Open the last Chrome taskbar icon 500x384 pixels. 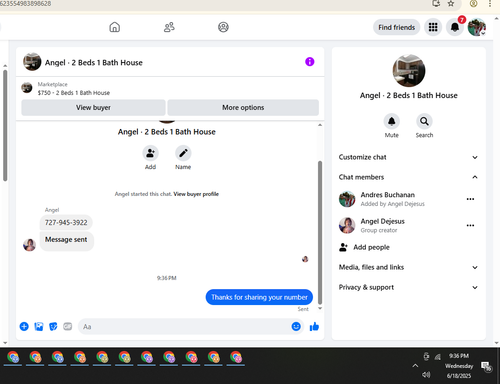coord(236,358)
